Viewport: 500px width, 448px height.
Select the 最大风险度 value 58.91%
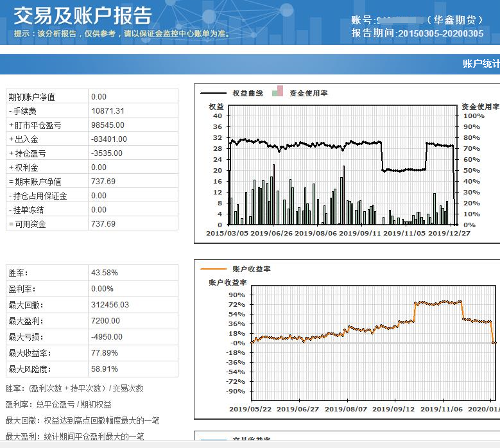pyautogui.click(x=104, y=369)
